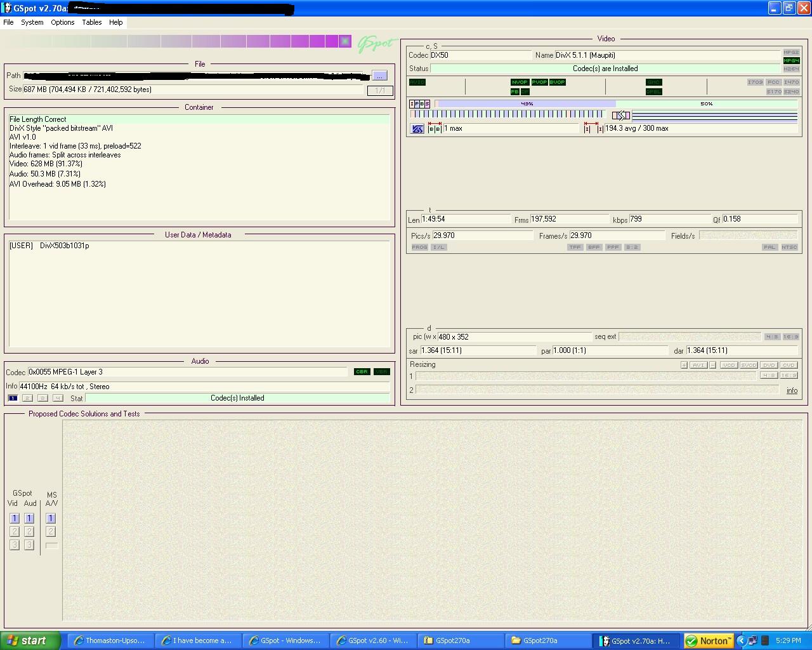Click the FCC colorimetry badge
The image size is (812, 650).
point(773,83)
